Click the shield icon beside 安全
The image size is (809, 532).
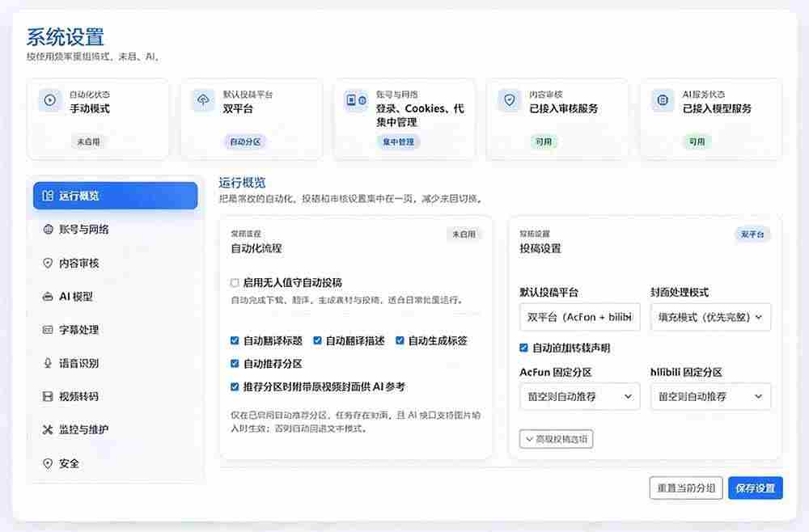48,463
